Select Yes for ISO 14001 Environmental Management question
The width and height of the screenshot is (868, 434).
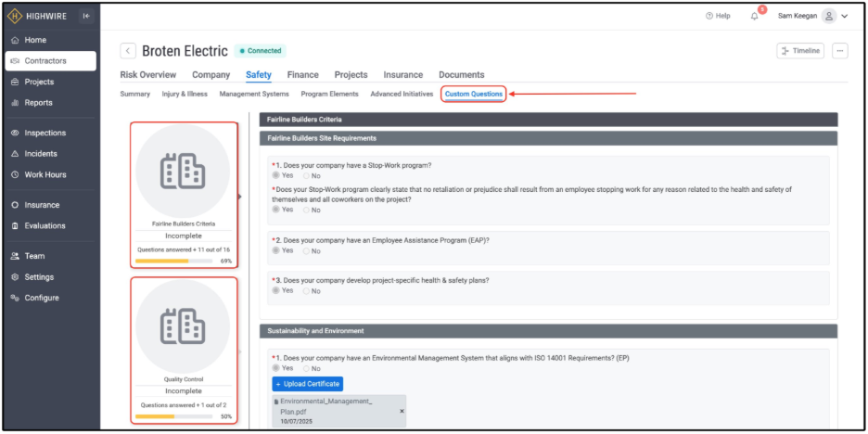pos(275,367)
